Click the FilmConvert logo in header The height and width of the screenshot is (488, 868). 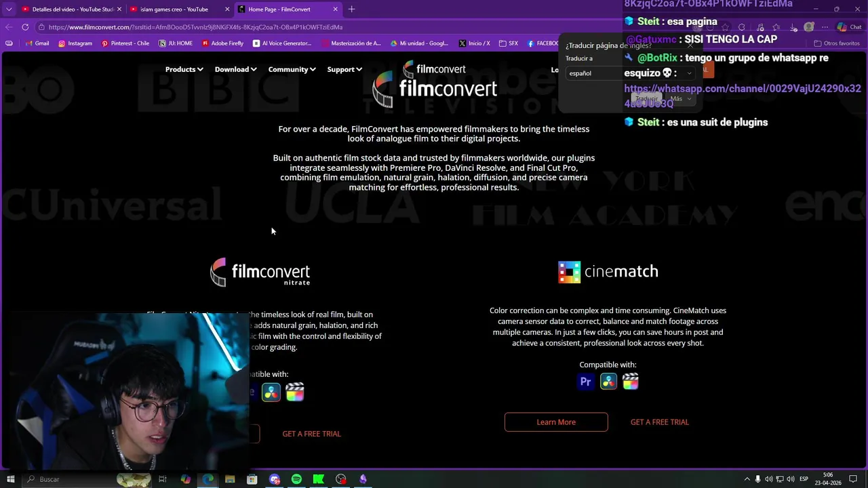coord(434,68)
